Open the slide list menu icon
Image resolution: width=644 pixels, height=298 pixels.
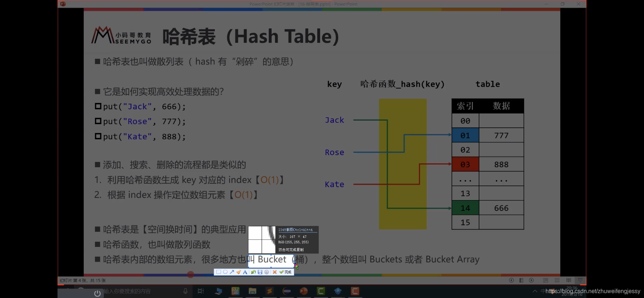click(x=521, y=280)
